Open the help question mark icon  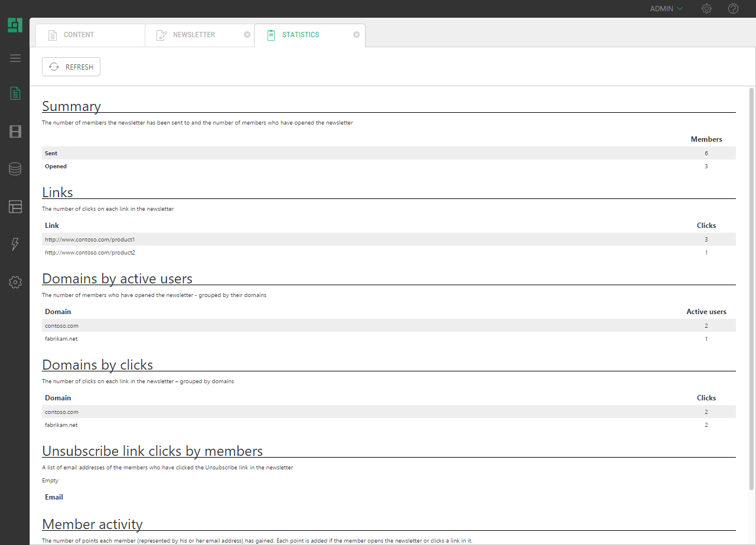733,9
